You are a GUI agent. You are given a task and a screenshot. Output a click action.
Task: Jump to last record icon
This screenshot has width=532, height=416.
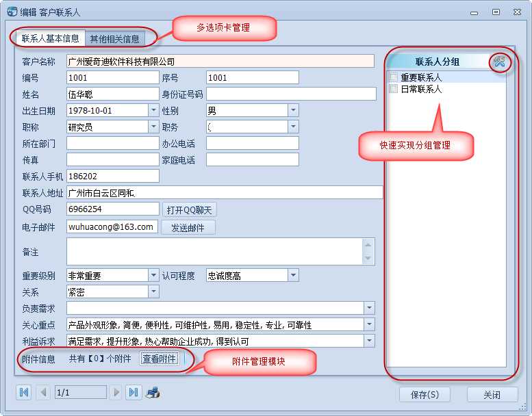(x=134, y=392)
